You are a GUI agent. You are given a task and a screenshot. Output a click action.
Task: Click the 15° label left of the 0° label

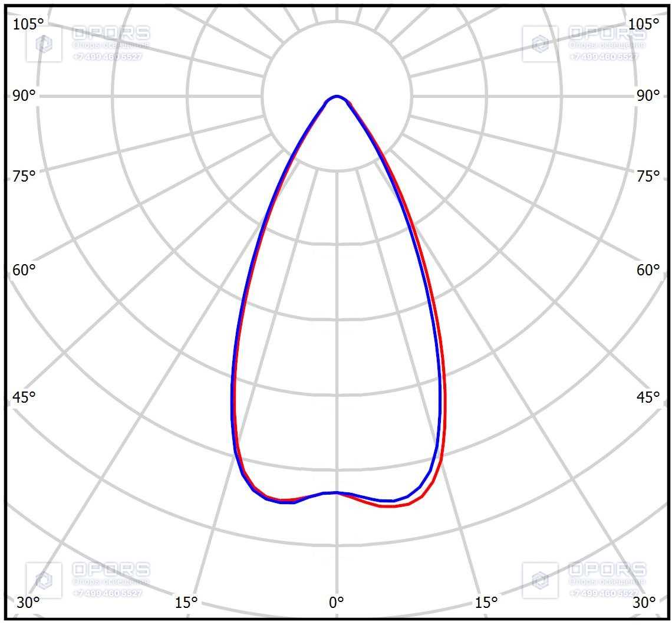(186, 602)
